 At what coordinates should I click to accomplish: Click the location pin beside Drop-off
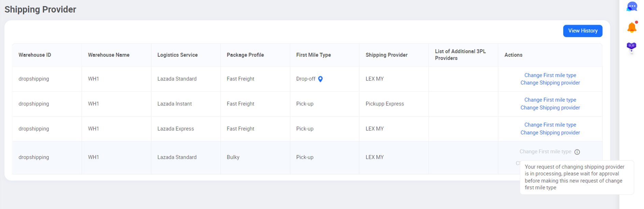[x=320, y=79]
